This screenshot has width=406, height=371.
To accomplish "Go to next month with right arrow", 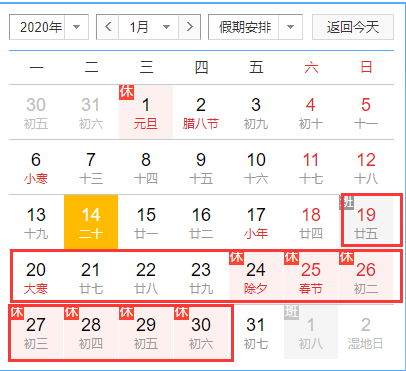I will 190,27.
